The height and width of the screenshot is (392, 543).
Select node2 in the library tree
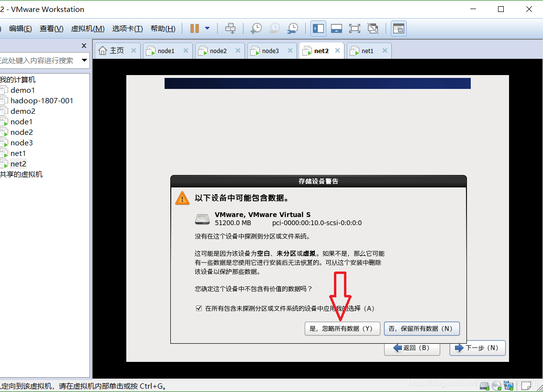click(22, 132)
